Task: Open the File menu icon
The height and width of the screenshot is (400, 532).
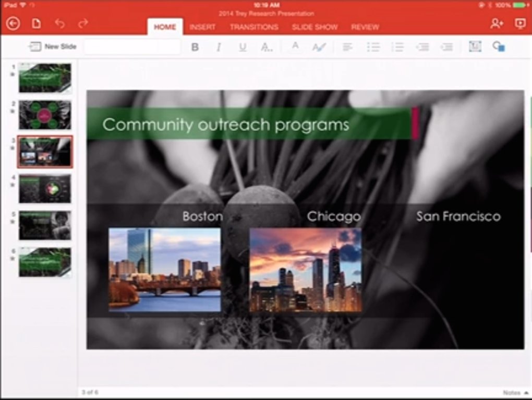Action: tap(37, 23)
